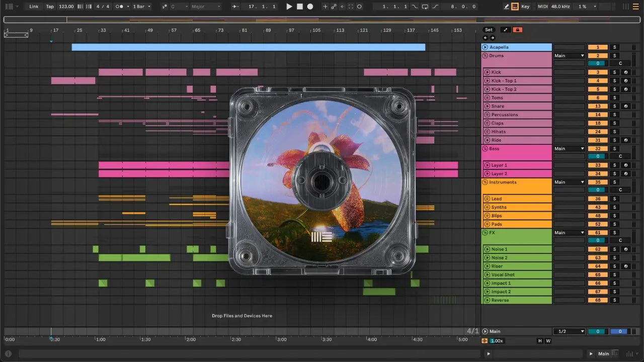Collapse the Instruments group track
Screen dimensions: 644x362
[486, 182]
